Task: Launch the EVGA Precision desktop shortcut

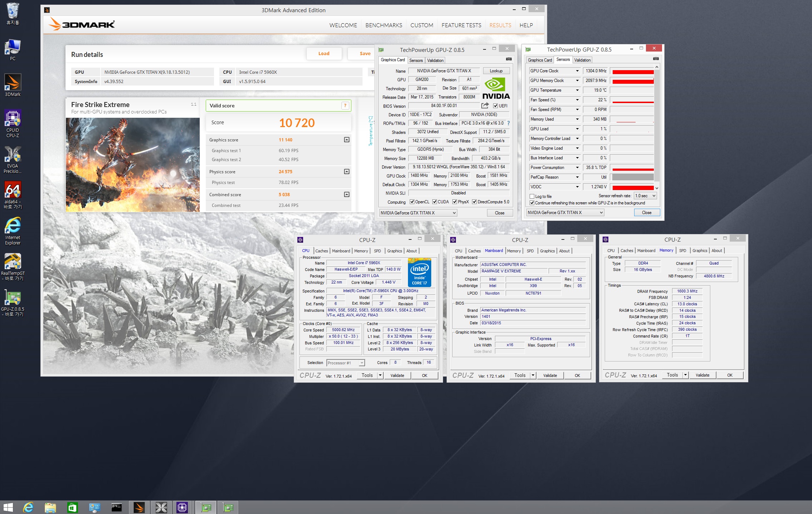Action: 13,160
